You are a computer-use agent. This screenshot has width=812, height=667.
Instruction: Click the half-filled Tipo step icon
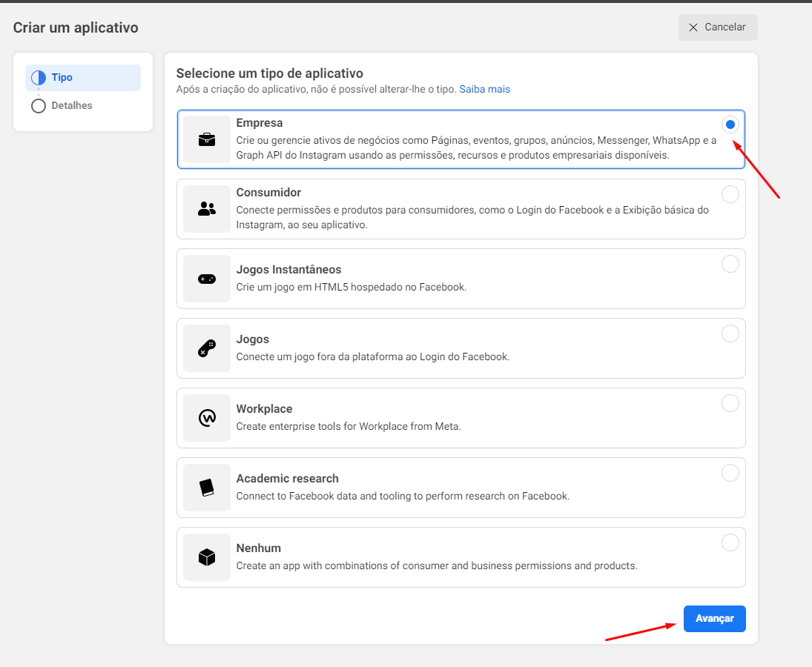pos(39,78)
